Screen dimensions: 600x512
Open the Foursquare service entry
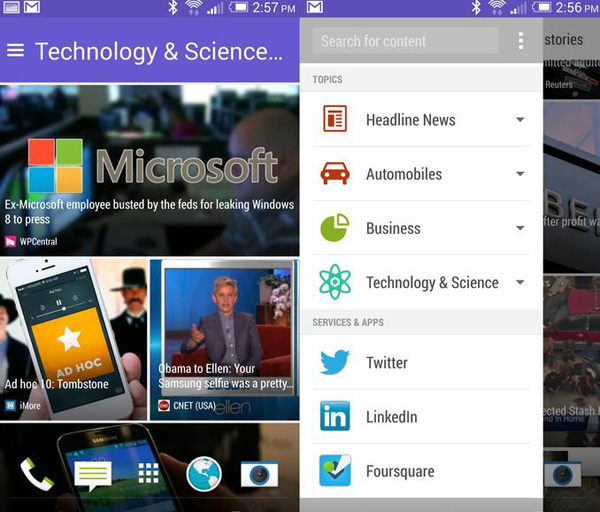point(422,471)
